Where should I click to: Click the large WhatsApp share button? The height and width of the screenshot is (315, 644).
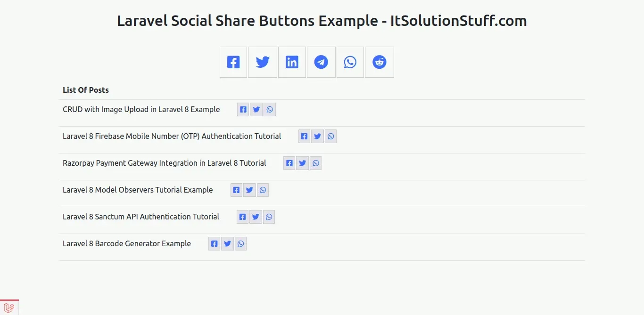click(350, 62)
